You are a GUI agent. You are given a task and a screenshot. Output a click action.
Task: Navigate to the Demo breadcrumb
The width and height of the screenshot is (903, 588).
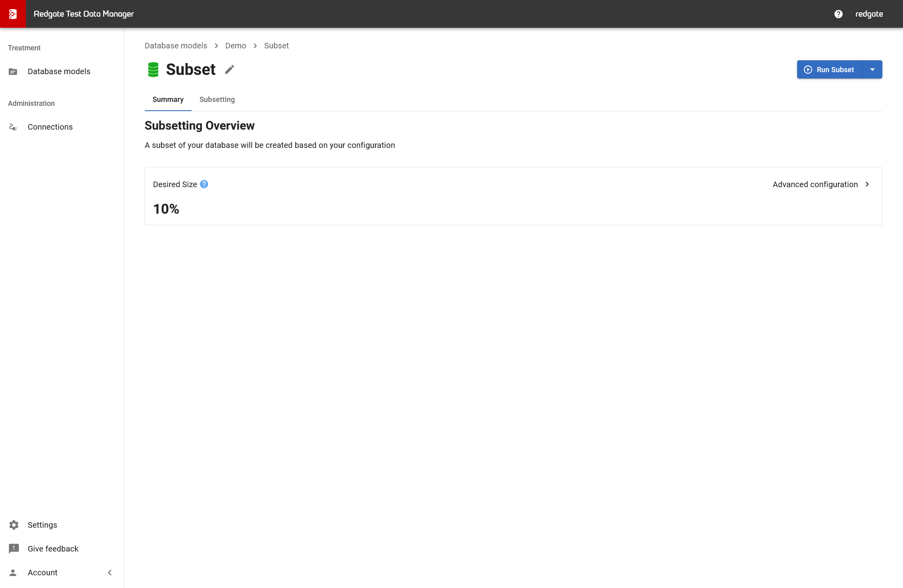(236, 46)
